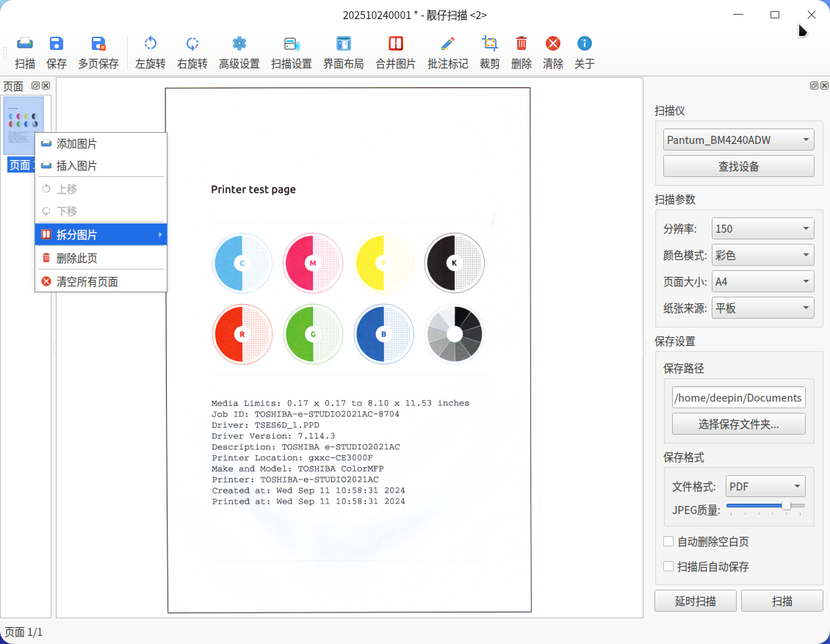Adjust the JPEG质量 quality slider
The height and width of the screenshot is (644, 830).
click(x=765, y=507)
